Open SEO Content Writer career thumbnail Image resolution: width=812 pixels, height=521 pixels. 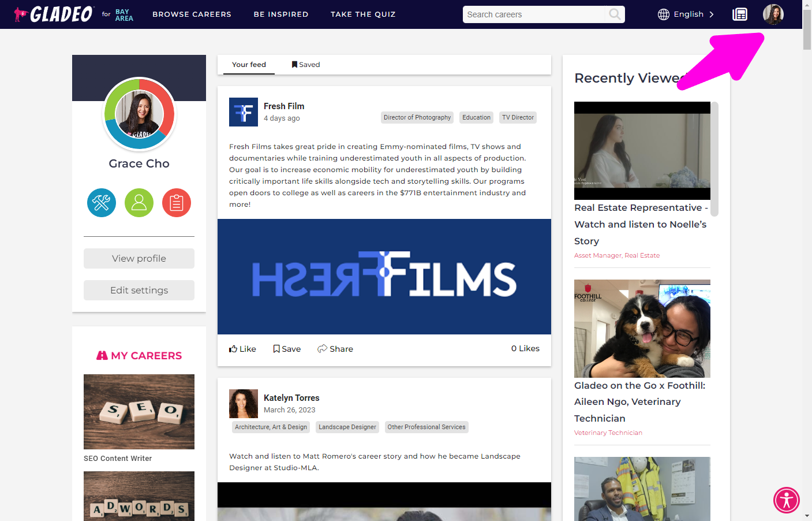click(x=139, y=412)
